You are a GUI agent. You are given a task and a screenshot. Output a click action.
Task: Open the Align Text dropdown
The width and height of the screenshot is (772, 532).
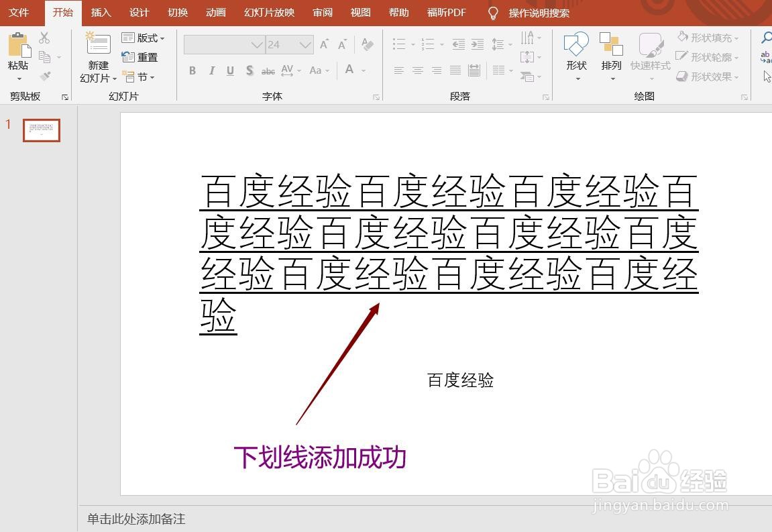pos(531,57)
